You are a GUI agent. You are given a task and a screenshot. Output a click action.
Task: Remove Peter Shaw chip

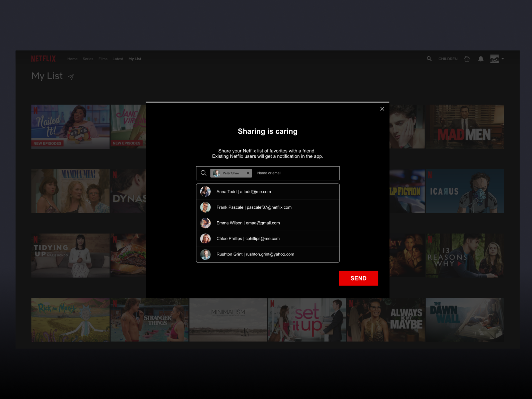248,173
